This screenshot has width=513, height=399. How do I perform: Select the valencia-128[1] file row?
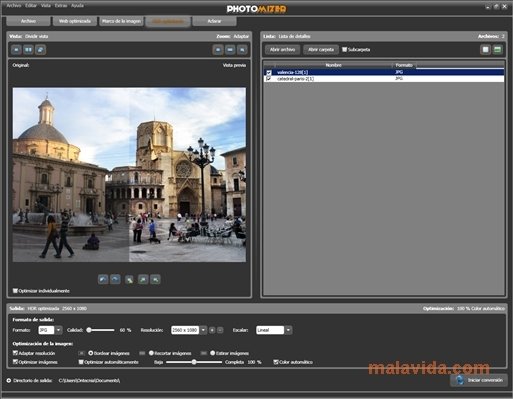pyautogui.click(x=384, y=72)
